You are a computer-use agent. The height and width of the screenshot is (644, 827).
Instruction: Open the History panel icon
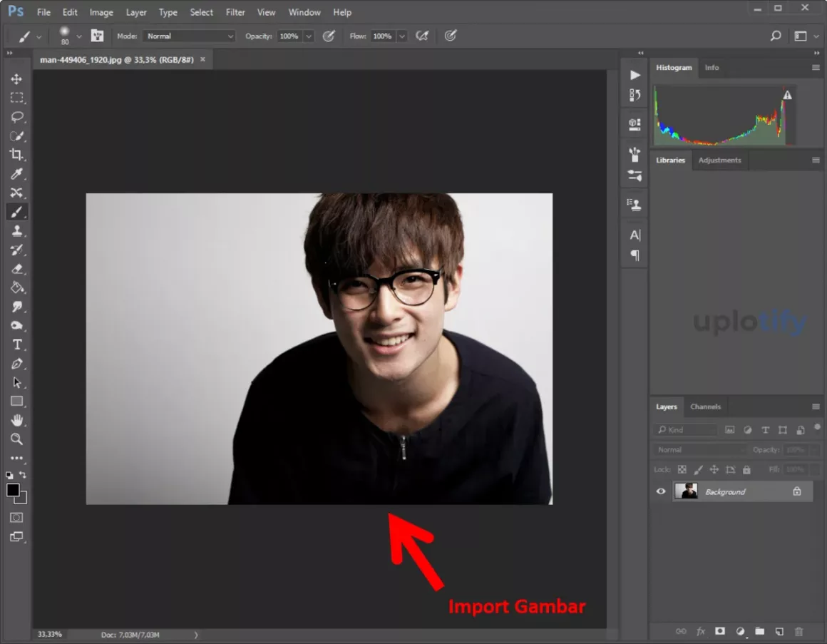pyautogui.click(x=635, y=96)
